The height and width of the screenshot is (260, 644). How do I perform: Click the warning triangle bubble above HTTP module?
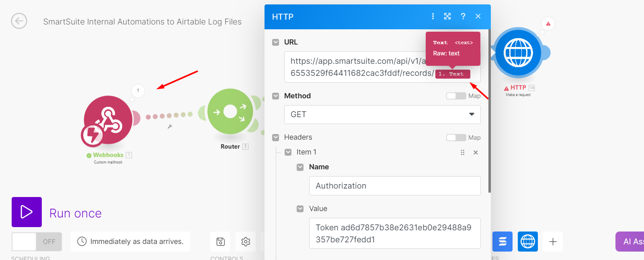pos(548,24)
